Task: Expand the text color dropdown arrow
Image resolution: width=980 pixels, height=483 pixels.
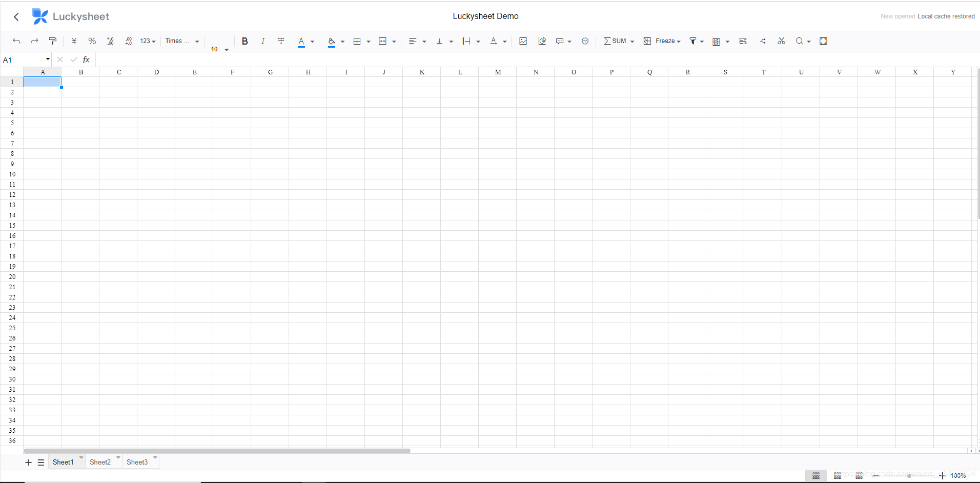Action: click(312, 42)
